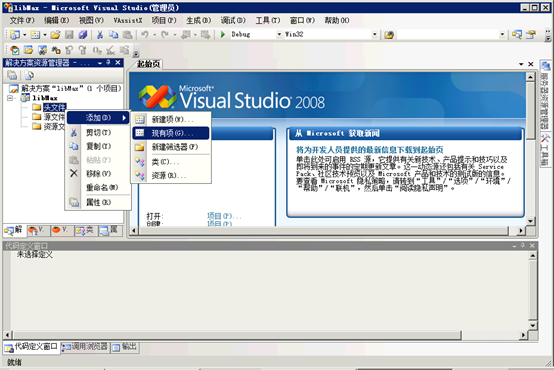Choose 资源(R)... in add submenu
The width and height of the screenshot is (554, 370).
click(x=171, y=175)
